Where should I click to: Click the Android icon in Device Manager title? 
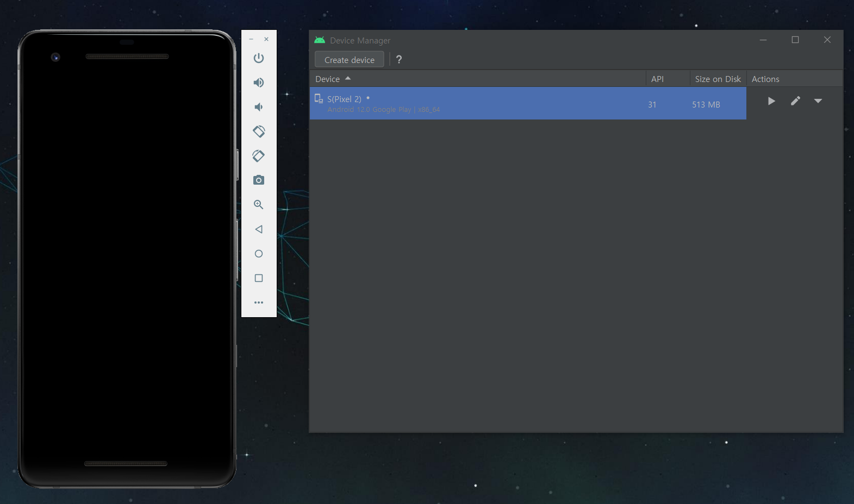[320, 40]
